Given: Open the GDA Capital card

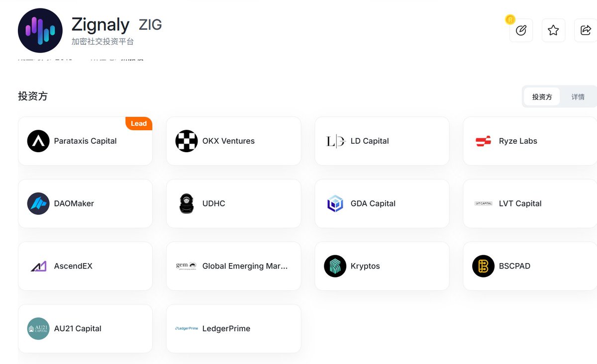Looking at the screenshot, I should pos(382,204).
